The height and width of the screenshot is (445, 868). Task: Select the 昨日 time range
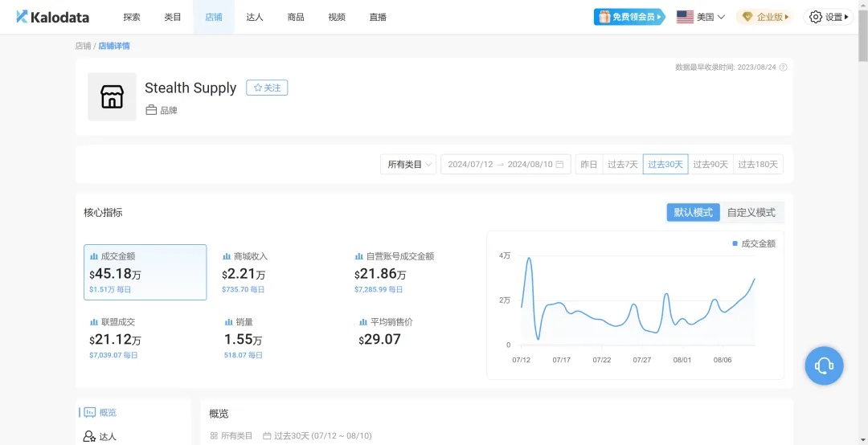(x=588, y=165)
